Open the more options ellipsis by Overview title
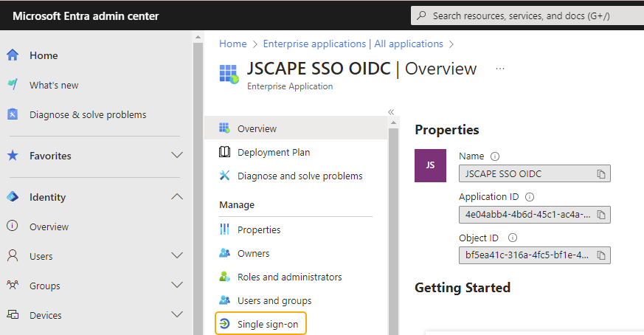644x335 pixels. coord(500,69)
